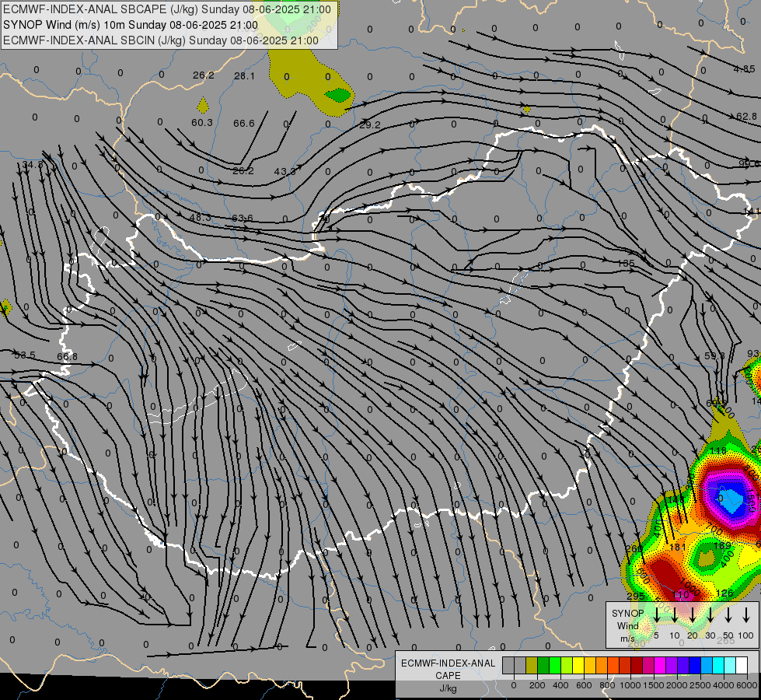Screen dimensions: 761x700
Task: Pick the cyan swatch above 4000 label
Action: tap(717, 666)
